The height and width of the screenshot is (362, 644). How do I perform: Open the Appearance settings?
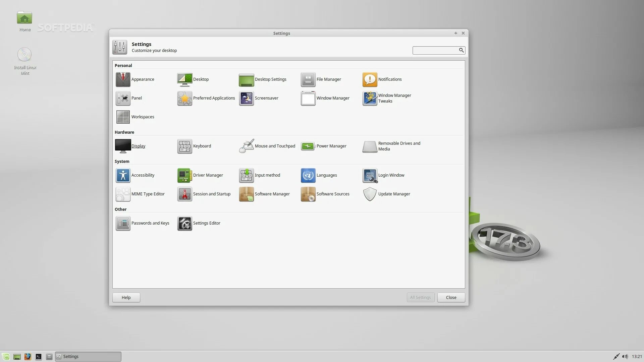point(123,79)
